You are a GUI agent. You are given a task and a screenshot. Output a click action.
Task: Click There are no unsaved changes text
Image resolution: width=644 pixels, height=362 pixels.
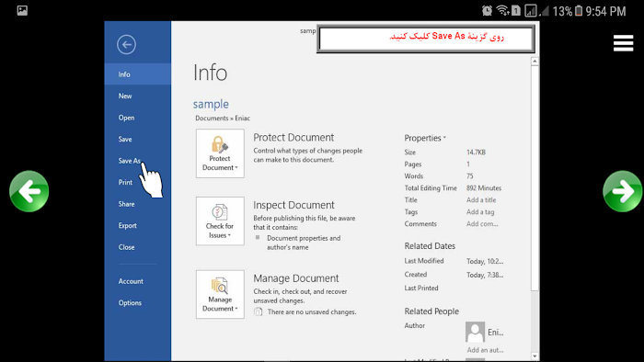pos(312,312)
